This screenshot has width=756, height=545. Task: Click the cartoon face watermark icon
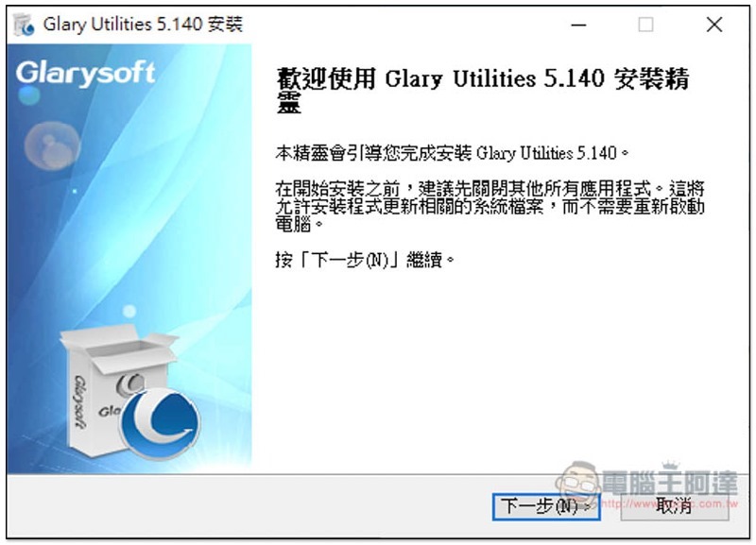click(577, 483)
